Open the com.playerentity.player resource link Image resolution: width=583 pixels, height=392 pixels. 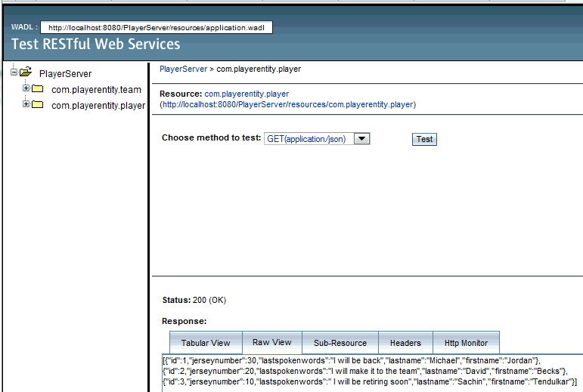(x=247, y=94)
